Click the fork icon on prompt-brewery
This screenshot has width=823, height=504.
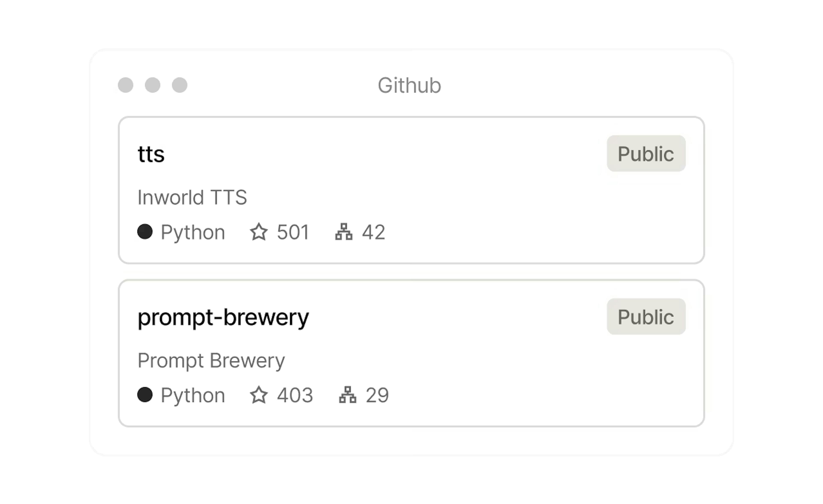(x=347, y=395)
